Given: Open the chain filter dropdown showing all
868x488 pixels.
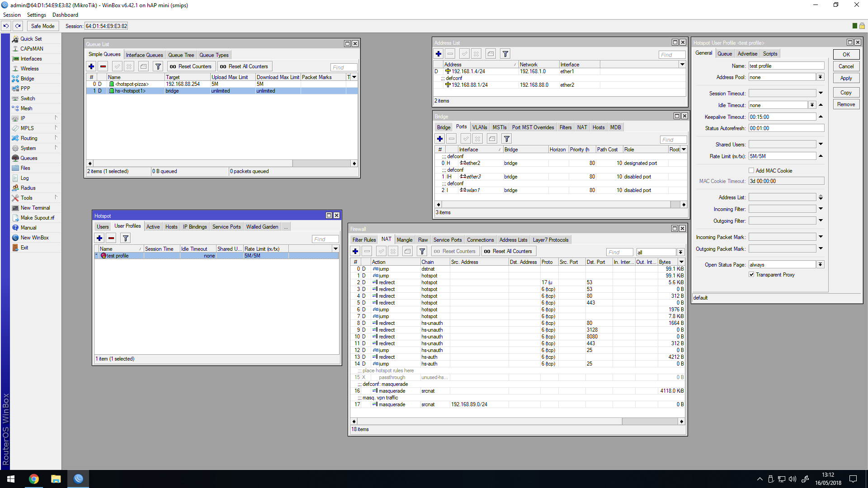Looking at the screenshot, I should pyautogui.click(x=681, y=252).
